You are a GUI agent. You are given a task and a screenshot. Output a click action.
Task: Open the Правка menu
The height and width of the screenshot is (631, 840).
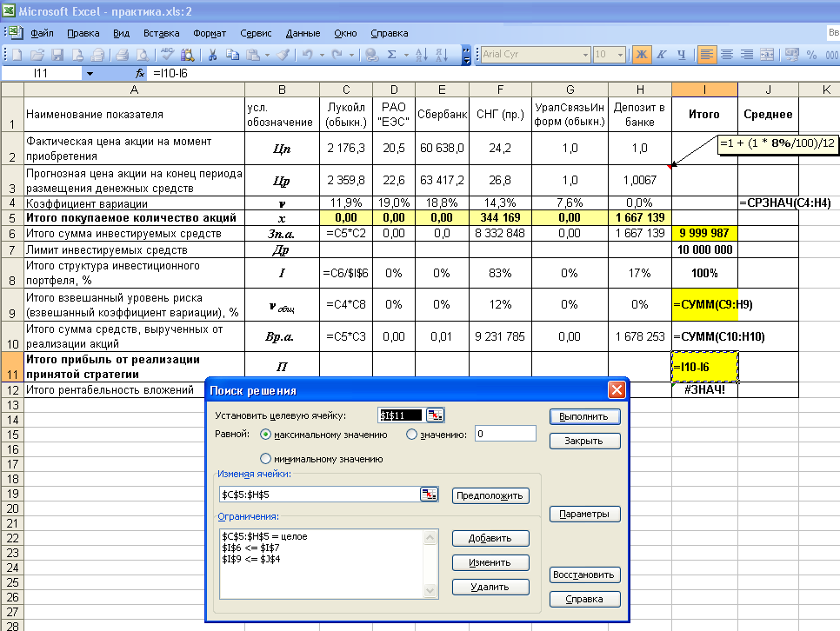tap(83, 33)
